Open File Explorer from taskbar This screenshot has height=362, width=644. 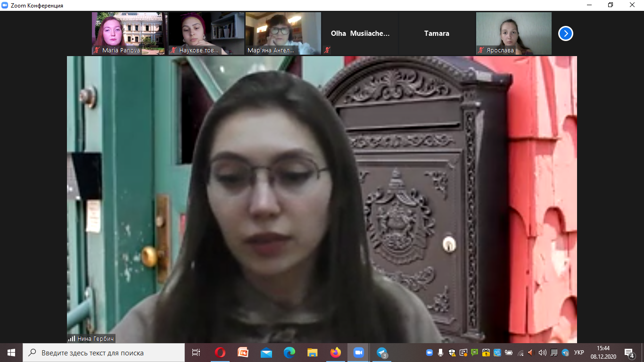313,353
